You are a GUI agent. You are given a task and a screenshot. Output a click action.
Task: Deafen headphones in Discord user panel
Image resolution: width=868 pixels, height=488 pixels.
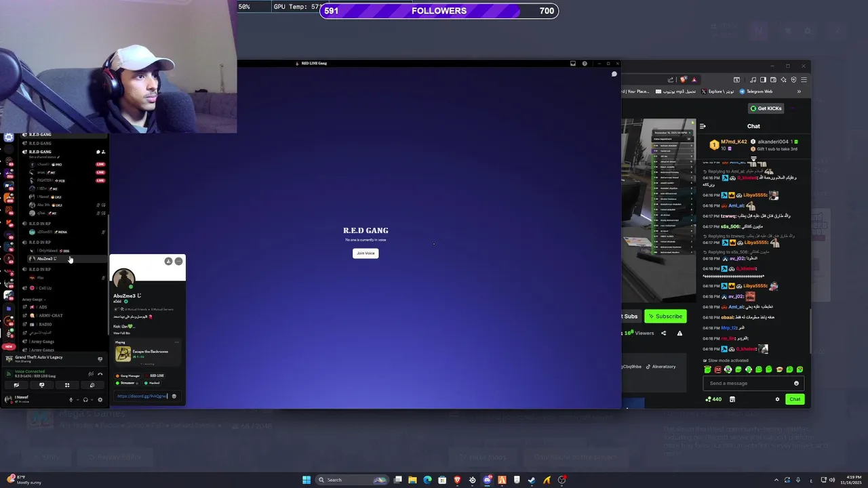pyautogui.click(x=85, y=399)
